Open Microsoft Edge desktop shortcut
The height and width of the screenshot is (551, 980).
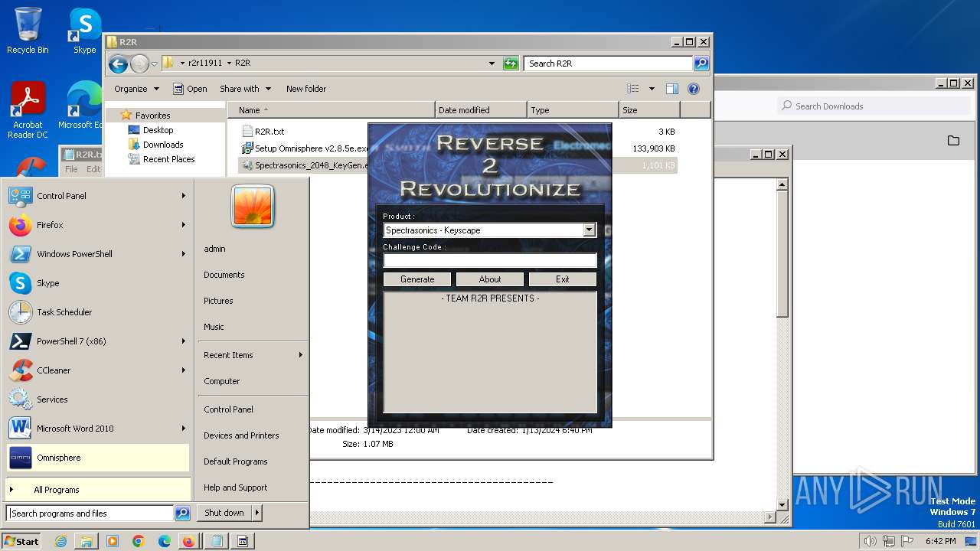coord(81,106)
